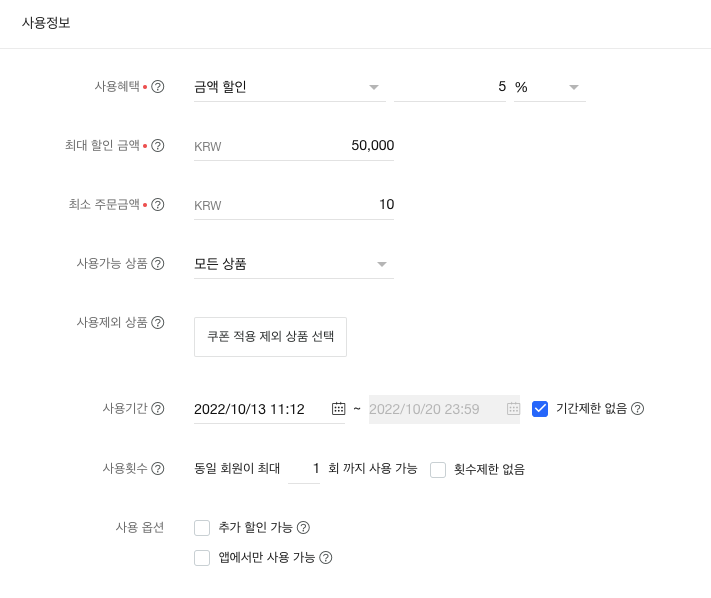Image resolution: width=711 pixels, height=598 pixels.
Task: Open calendar icon for start date
Action: 339,409
